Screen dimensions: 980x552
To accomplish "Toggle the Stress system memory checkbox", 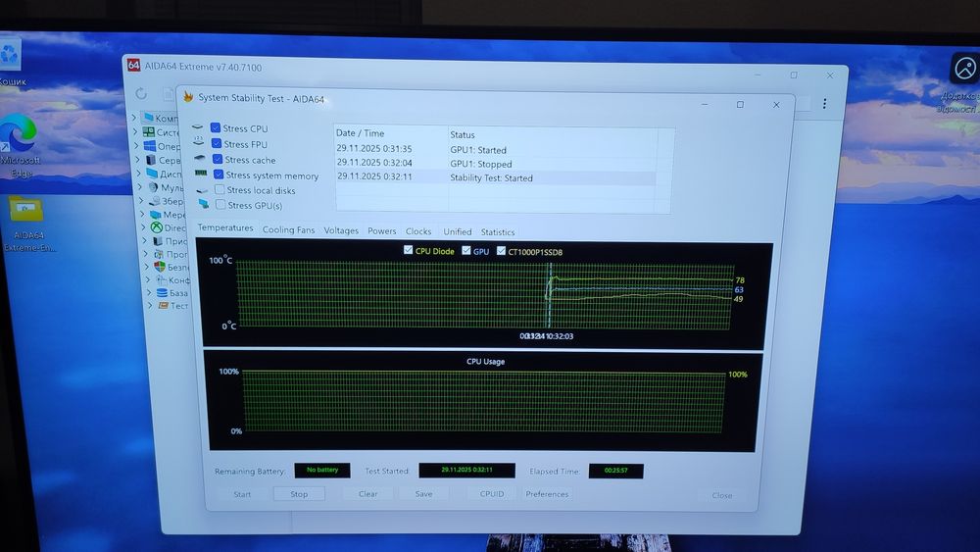I will click(219, 175).
